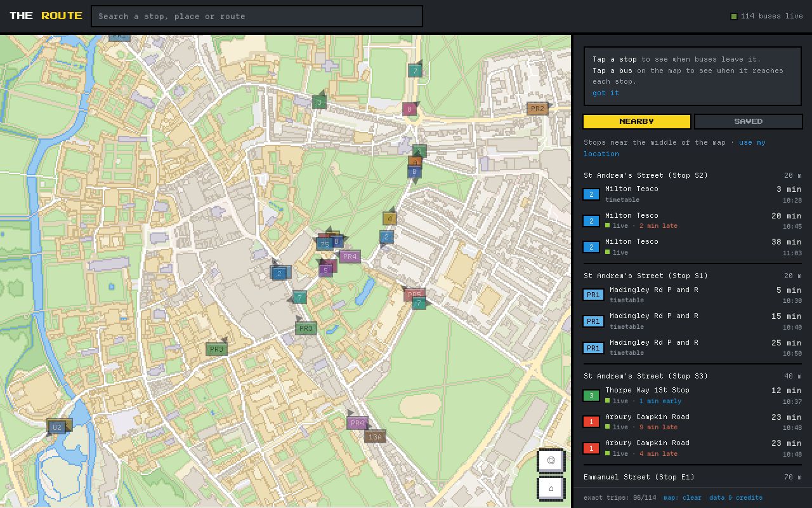Focus the stop, place or route search box
This screenshot has height=508, width=812.
(x=257, y=17)
